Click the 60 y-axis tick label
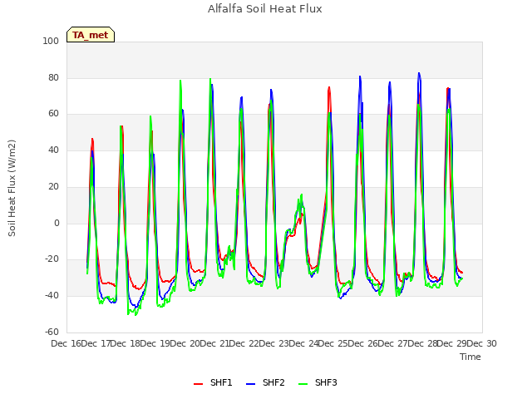The width and height of the screenshot is (532, 399). [x=53, y=114]
